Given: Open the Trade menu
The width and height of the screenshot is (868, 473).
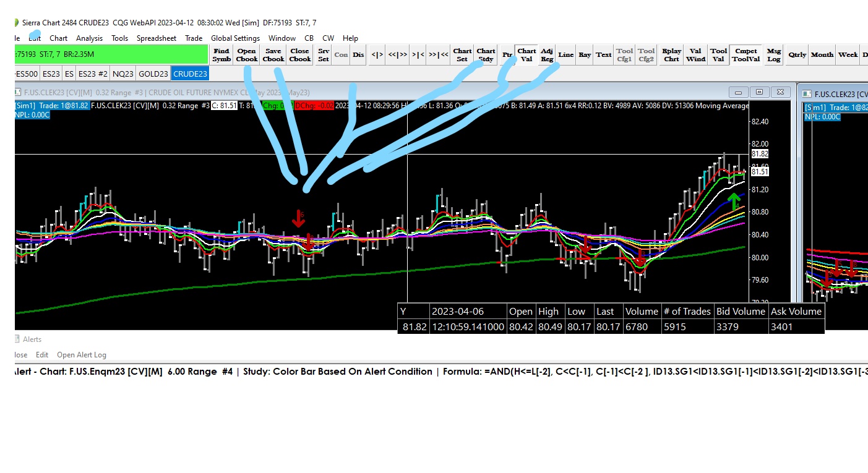Looking at the screenshot, I should coord(194,38).
